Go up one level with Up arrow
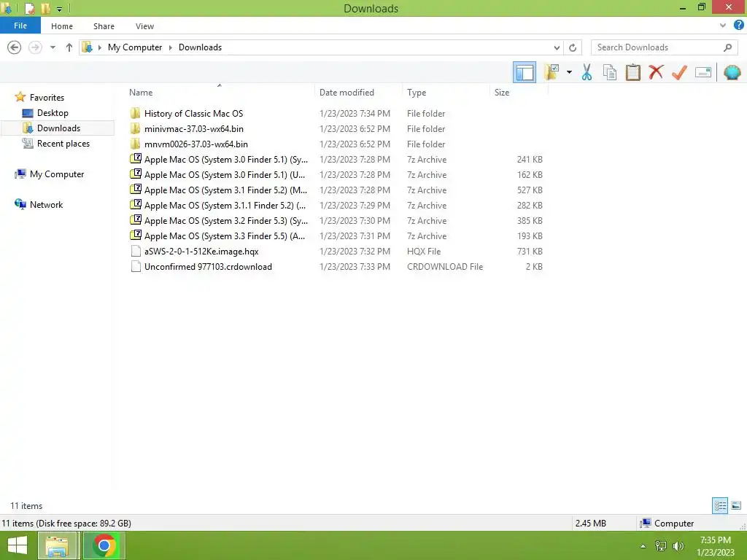This screenshot has height=560, width=747. pos(69,47)
